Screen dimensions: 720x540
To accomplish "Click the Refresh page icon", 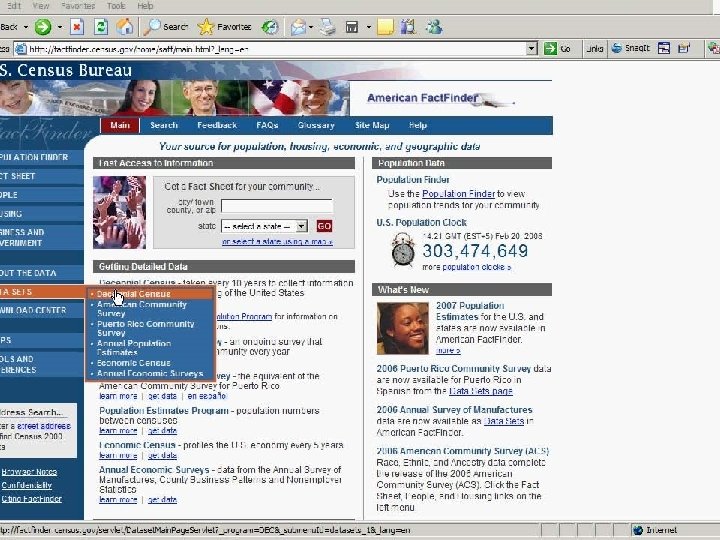I will pos(101,27).
